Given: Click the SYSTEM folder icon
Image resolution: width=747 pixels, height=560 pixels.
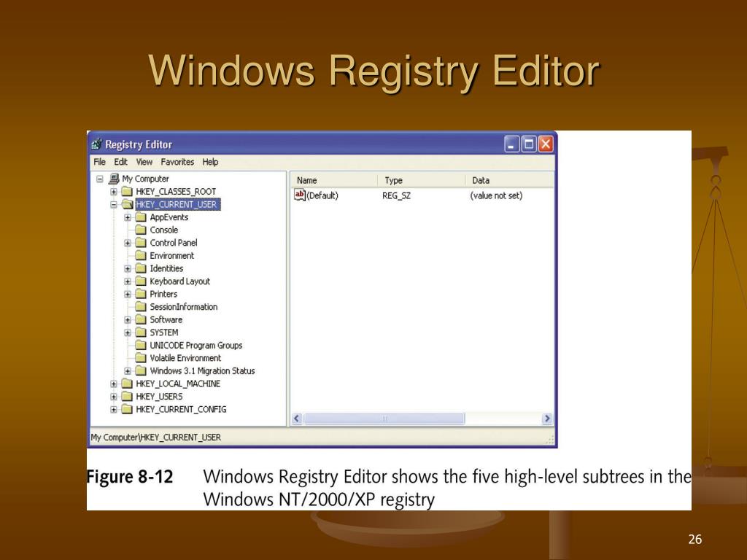Looking at the screenshot, I should coord(141,332).
